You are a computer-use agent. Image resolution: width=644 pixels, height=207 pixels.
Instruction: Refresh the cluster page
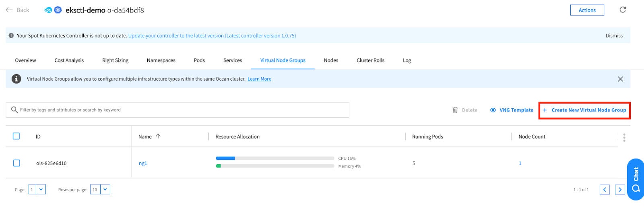[623, 10]
